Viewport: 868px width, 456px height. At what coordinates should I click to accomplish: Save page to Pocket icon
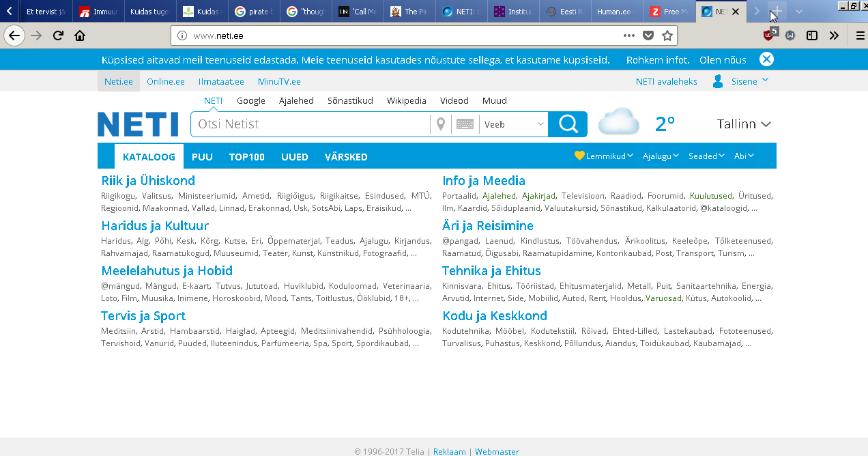pos(648,35)
